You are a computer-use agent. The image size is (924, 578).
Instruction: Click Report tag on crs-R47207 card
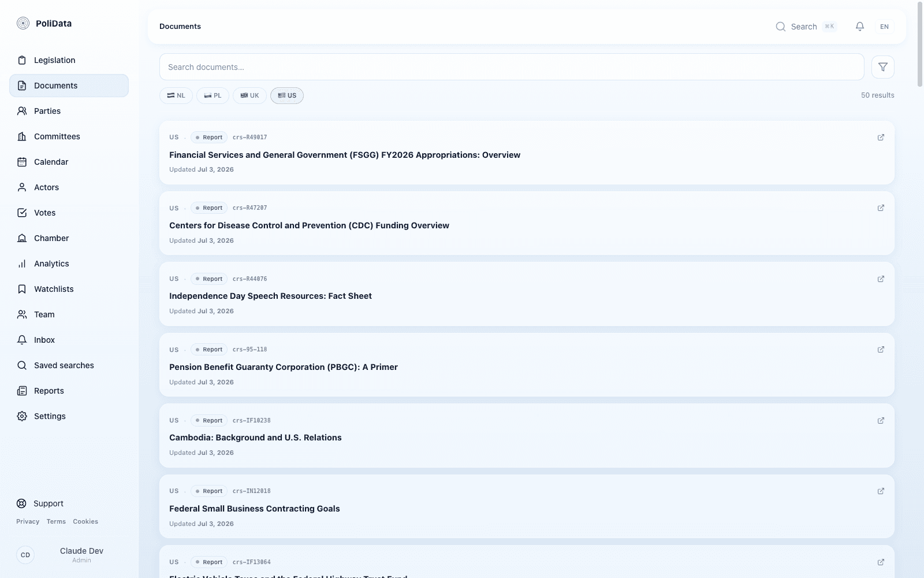tap(209, 208)
